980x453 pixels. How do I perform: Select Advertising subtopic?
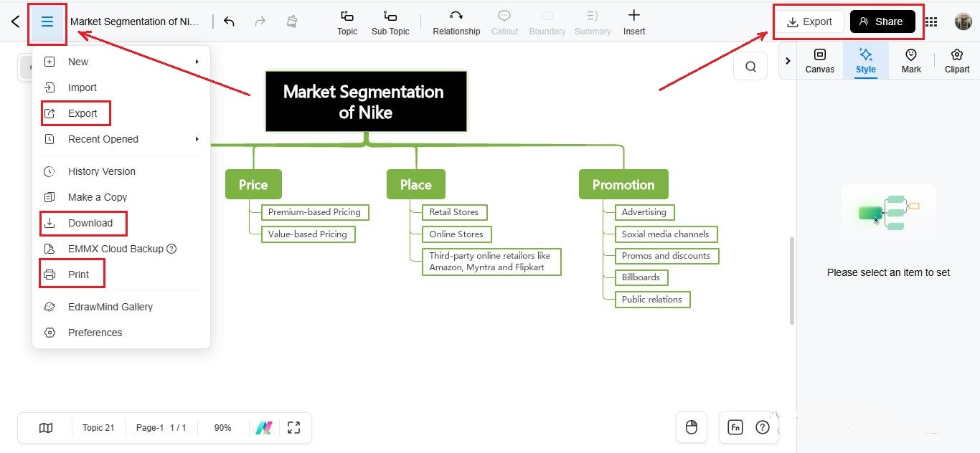pyautogui.click(x=644, y=212)
